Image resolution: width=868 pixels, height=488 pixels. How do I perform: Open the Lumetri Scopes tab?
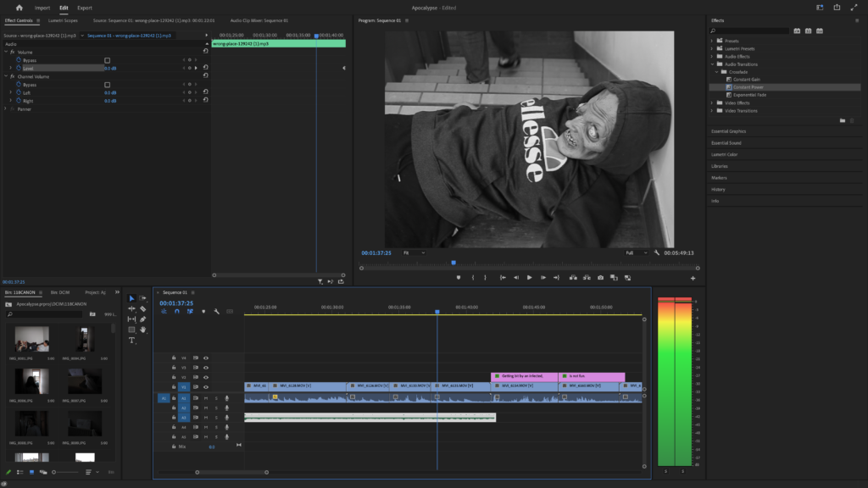(64, 20)
